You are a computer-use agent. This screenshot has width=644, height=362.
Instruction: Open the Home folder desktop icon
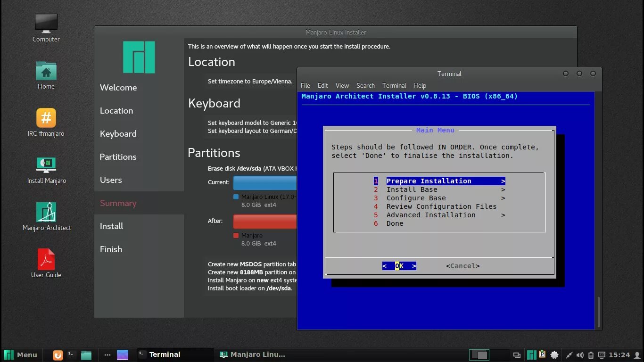pyautogui.click(x=46, y=75)
